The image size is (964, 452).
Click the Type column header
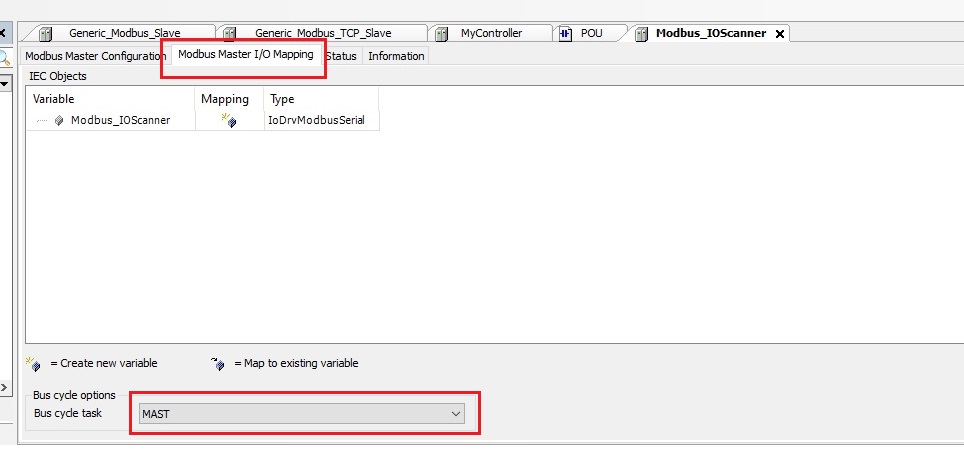[x=283, y=99]
